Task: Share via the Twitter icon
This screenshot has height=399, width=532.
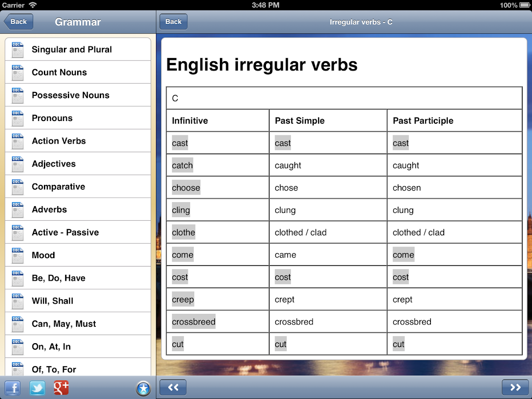Action: click(37, 388)
